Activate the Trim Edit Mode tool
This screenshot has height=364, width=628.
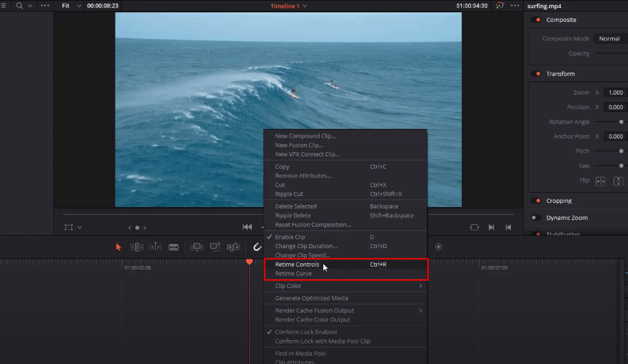[137, 247]
